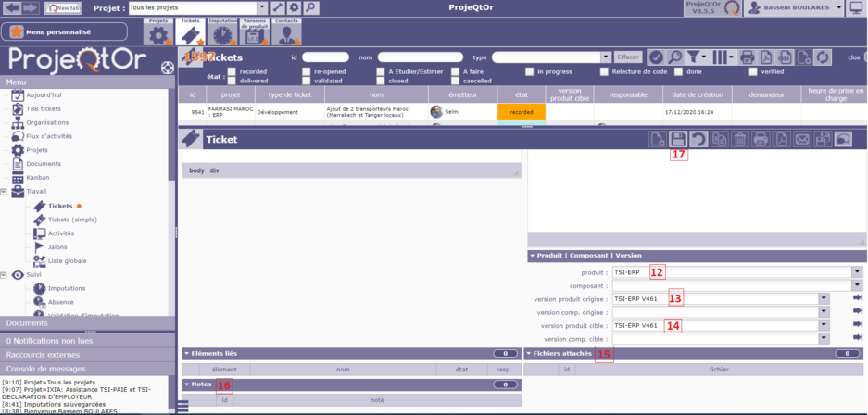
Task: Toggle the verified state checkbox
Action: 753,71
